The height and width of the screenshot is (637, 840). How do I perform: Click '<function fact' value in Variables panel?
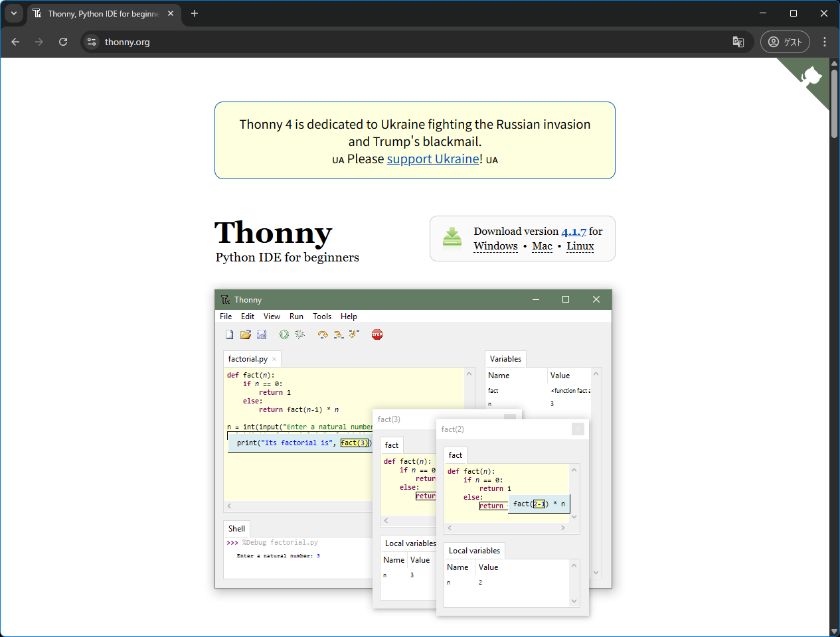(x=570, y=391)
